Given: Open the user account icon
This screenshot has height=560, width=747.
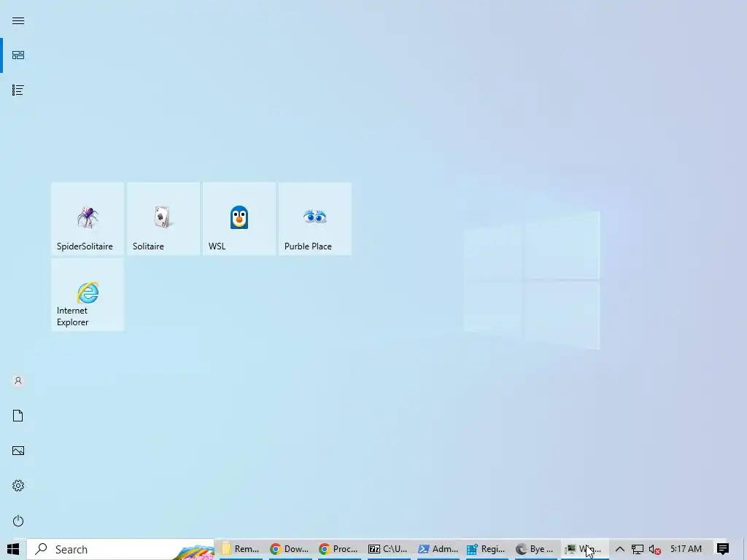Looking at the screenshot, I should [18, 381].
